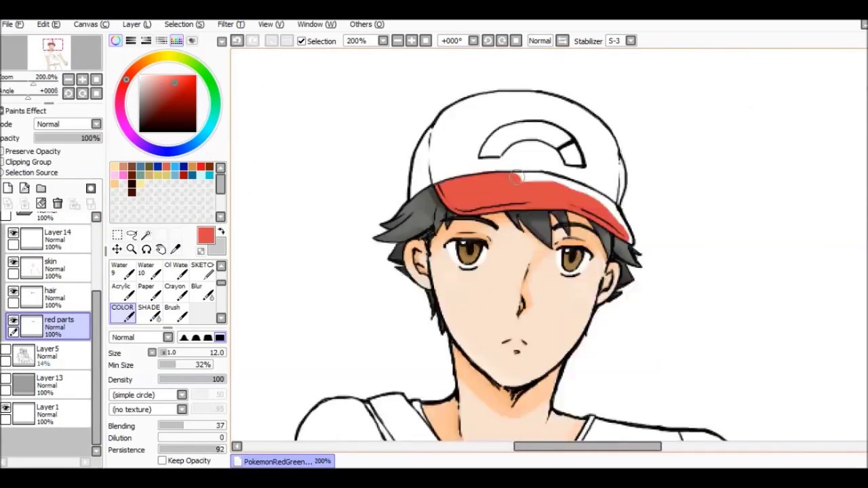Viewport: 868px width, 488px height.
Task: Choose the Crayon brush
Action: click(x=176, y=291)
